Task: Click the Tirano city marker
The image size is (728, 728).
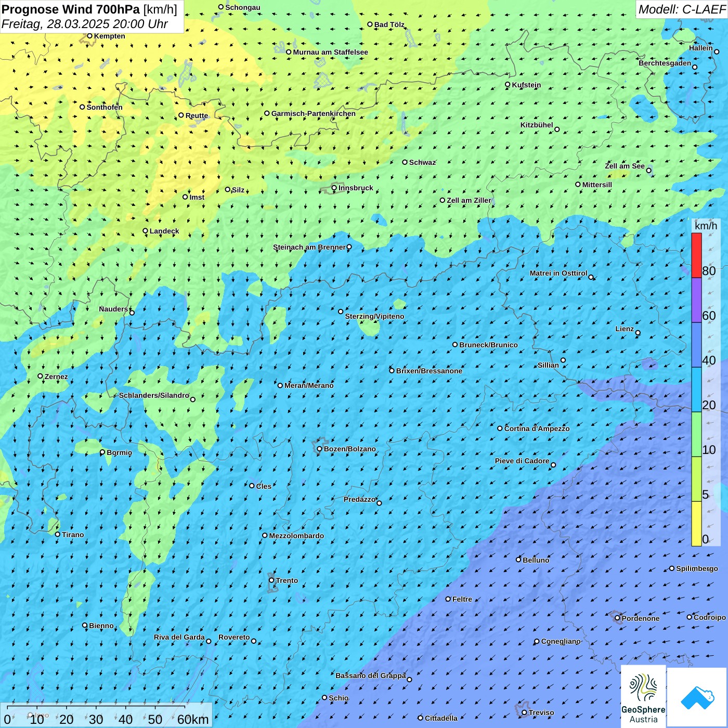Action: pos(58,534)
